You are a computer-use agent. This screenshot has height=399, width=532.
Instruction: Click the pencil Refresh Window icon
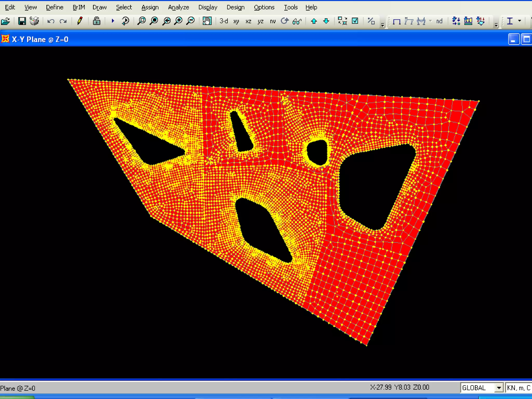pyautogui.click(x=80, y=21)
